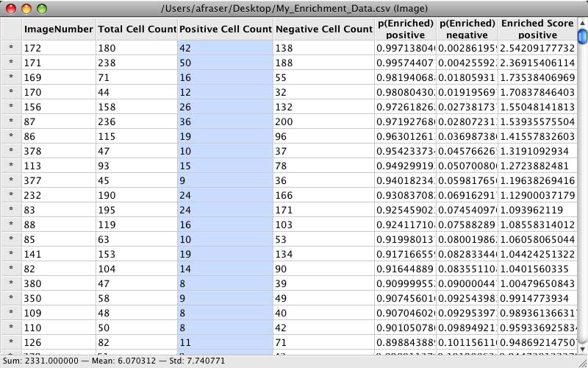Select the Positive Cell Count column header

pos(225,29)
